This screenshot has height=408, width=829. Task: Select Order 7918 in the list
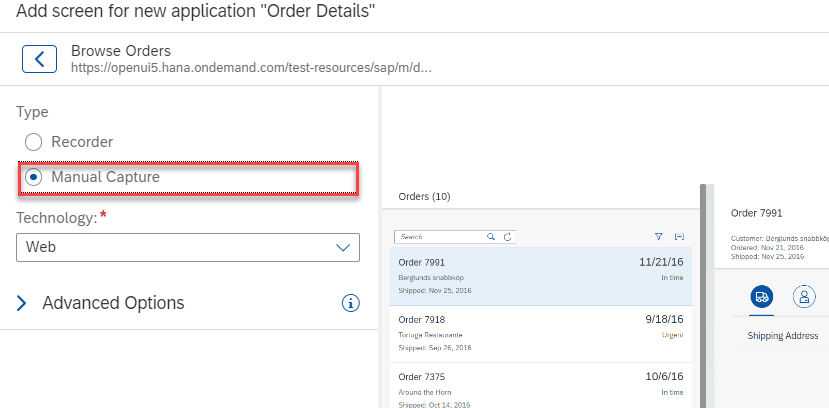(540, 333)
